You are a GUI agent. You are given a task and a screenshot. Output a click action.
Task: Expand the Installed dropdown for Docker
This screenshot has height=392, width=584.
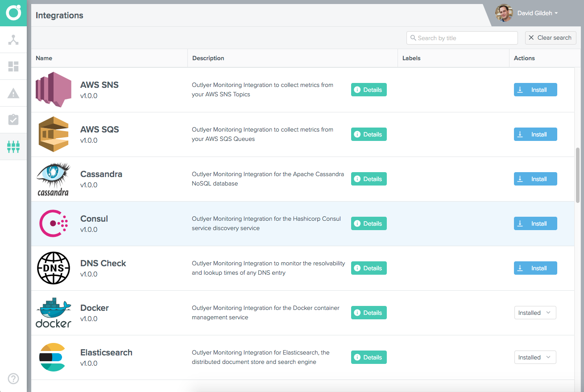[535, 313]
